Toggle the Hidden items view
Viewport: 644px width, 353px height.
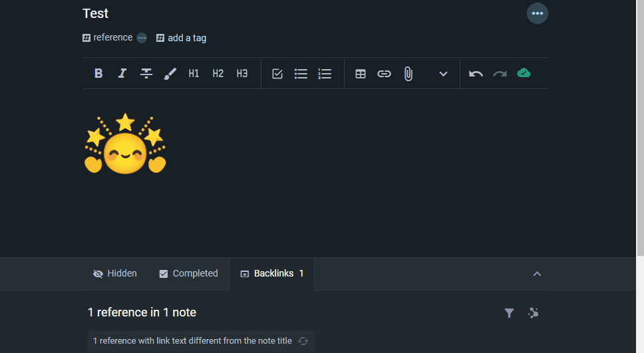[115, 274]
